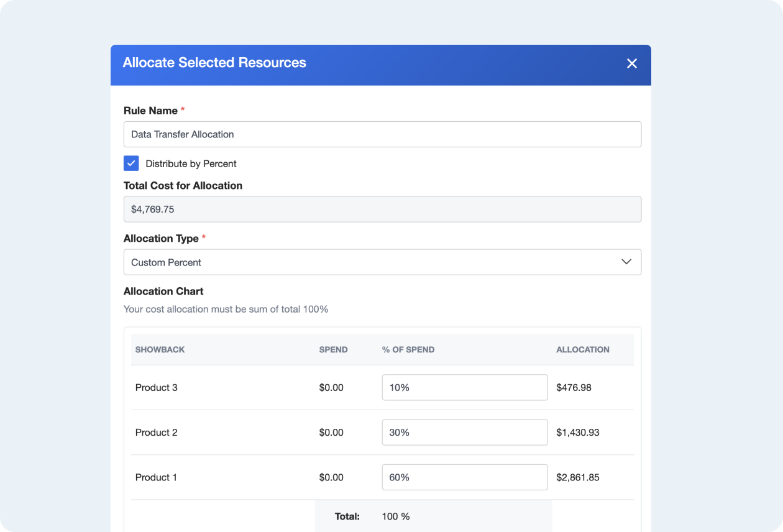Click the $1,430.93 allocation value
783x532 pixels.
point(578,433)
